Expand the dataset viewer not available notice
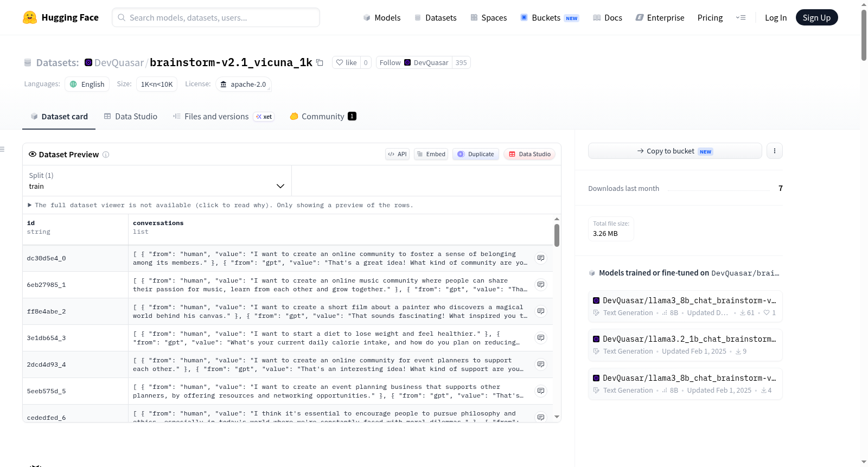868x467 pixels. [221, 205]
